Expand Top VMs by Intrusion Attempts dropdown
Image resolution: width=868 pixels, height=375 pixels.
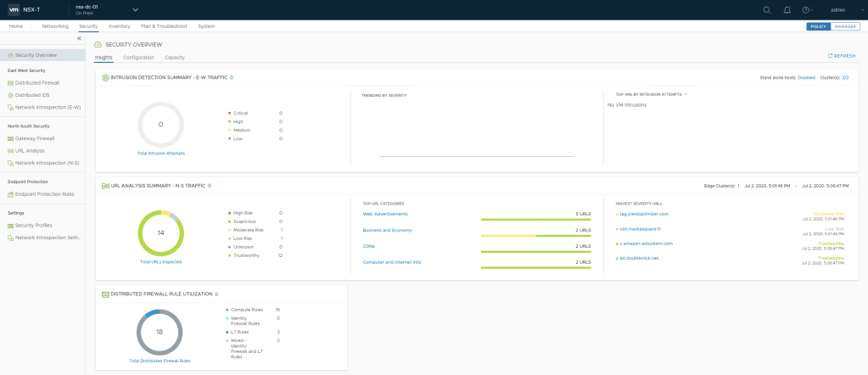click(685, 94)
